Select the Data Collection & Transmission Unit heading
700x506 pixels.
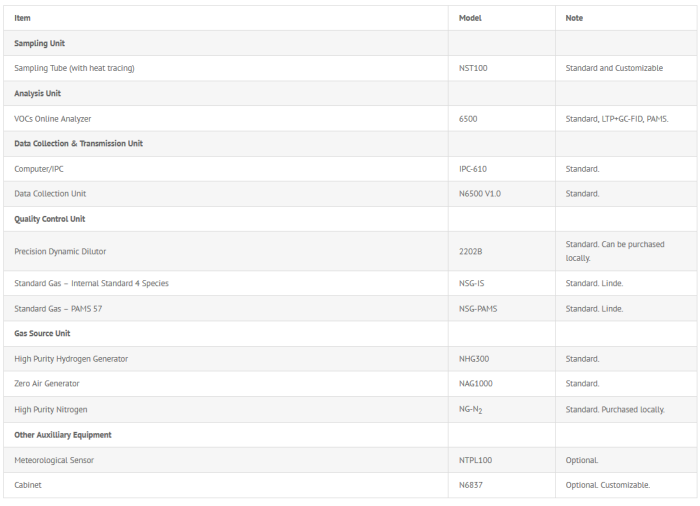point(78,144)
